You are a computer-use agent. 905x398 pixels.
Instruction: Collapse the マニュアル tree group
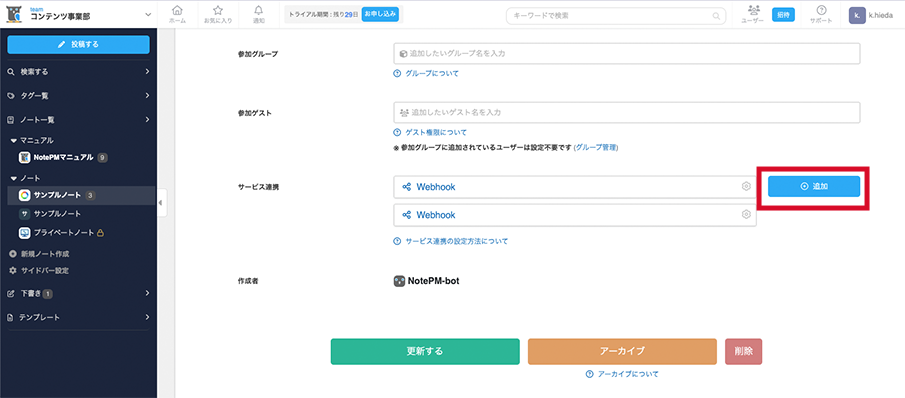pyautogui.click(x=13, y=141)
